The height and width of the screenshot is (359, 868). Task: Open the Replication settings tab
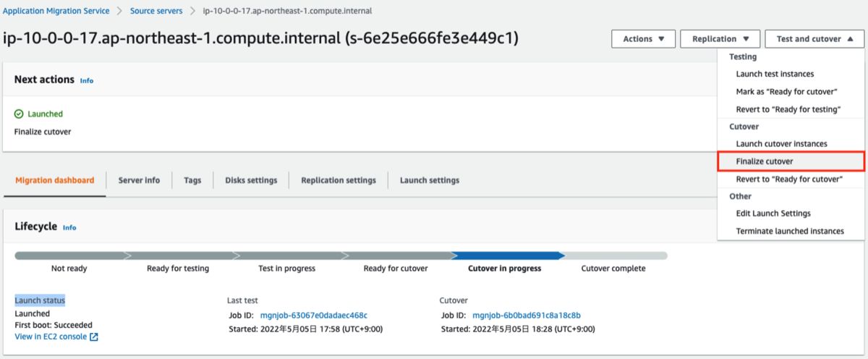(x=339, y=180)
